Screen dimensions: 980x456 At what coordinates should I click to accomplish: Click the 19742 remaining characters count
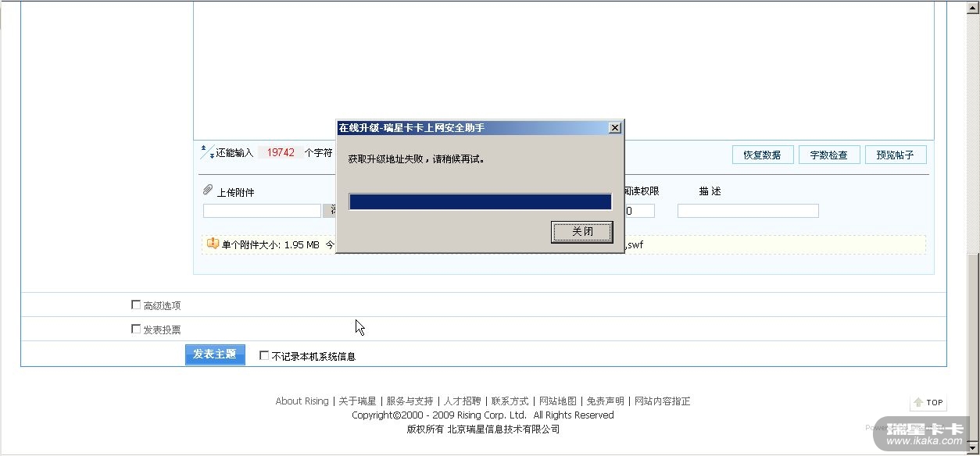pos(281,153)
